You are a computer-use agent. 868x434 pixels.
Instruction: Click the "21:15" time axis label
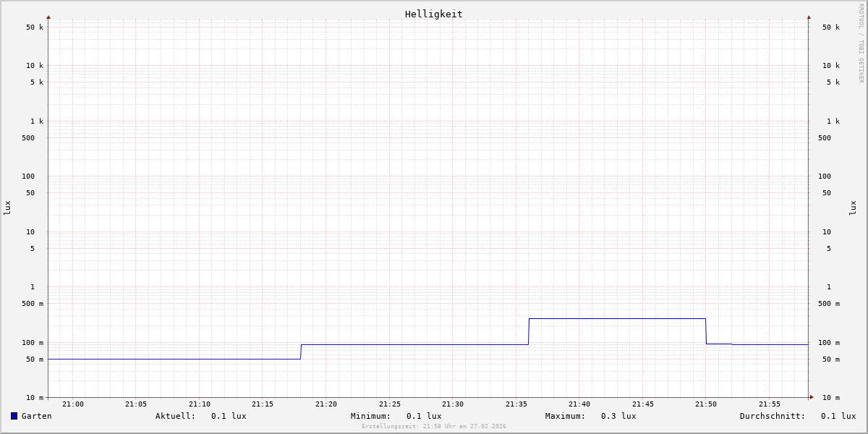(x=263, y=404)
